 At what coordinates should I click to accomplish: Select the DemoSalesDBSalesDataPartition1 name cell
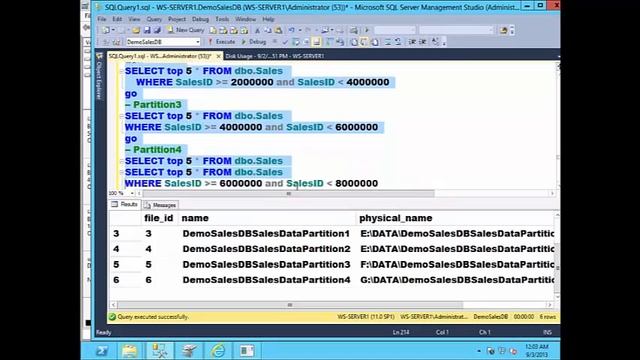click(x=266, y=233)
